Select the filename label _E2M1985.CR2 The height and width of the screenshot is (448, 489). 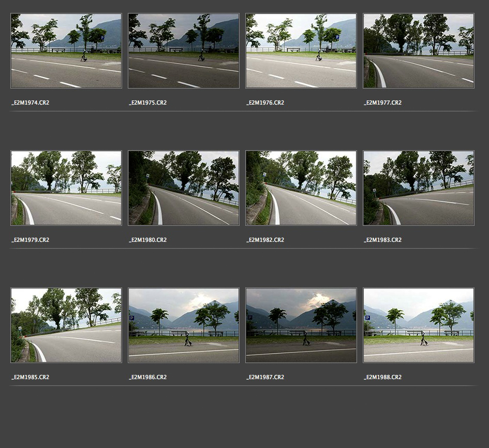tap(31, 377)
